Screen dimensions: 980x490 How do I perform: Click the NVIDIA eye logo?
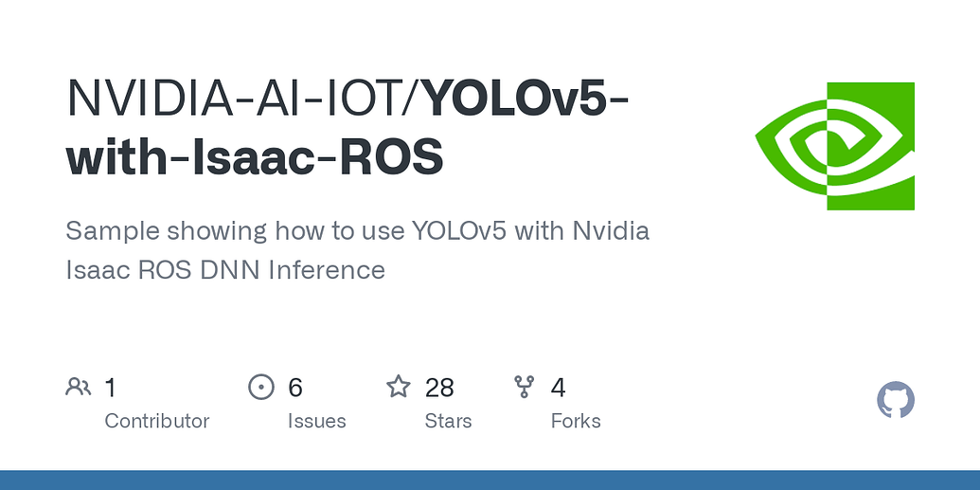[834, 146]
